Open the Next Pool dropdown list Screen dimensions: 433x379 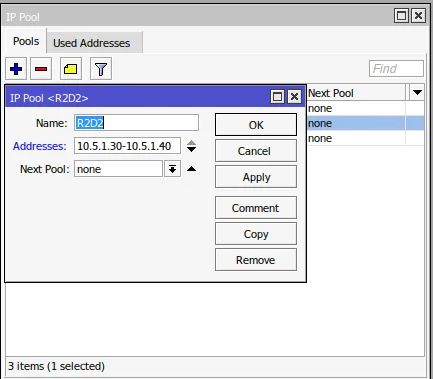coord(172,169)
